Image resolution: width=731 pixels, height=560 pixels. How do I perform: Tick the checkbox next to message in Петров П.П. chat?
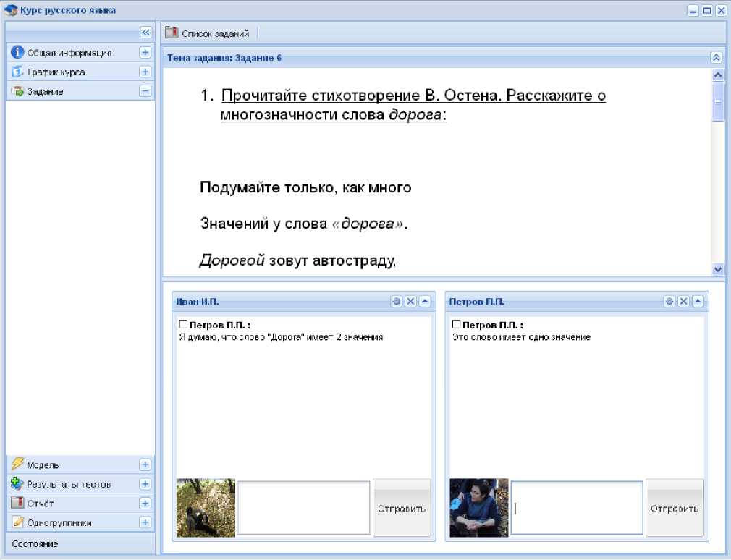coord(456,326)
